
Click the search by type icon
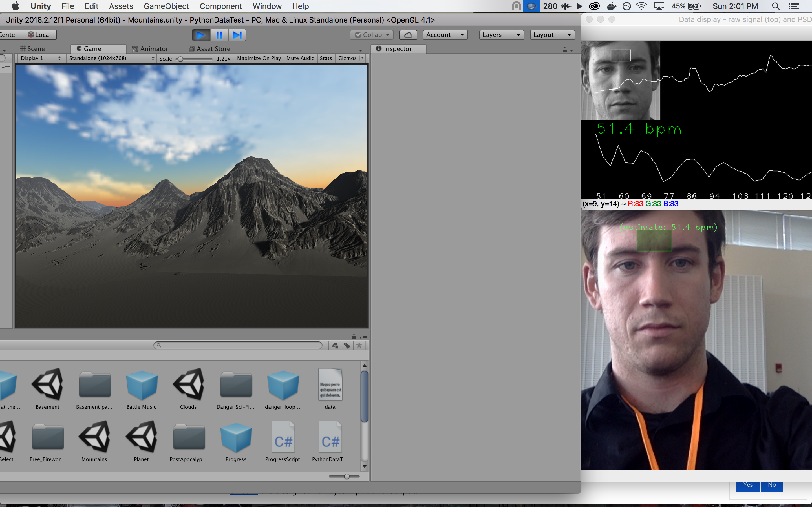[335, 345]
